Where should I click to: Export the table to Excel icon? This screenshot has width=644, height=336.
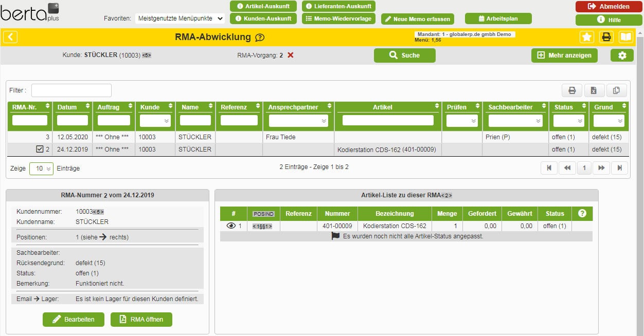594,91
